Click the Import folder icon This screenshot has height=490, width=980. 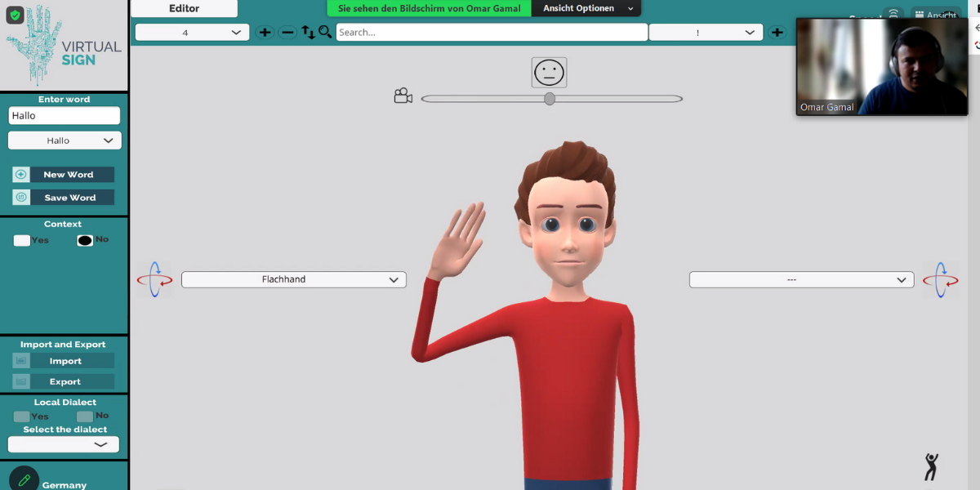click(21, 361)
